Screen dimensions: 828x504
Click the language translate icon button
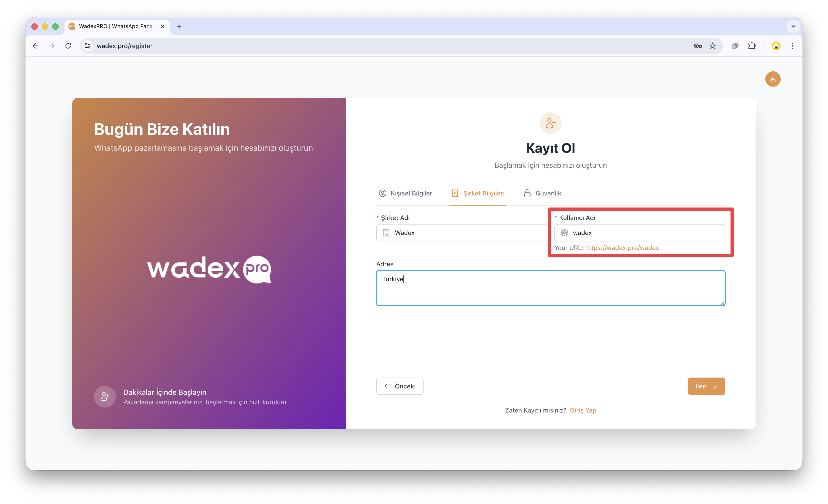773,79
